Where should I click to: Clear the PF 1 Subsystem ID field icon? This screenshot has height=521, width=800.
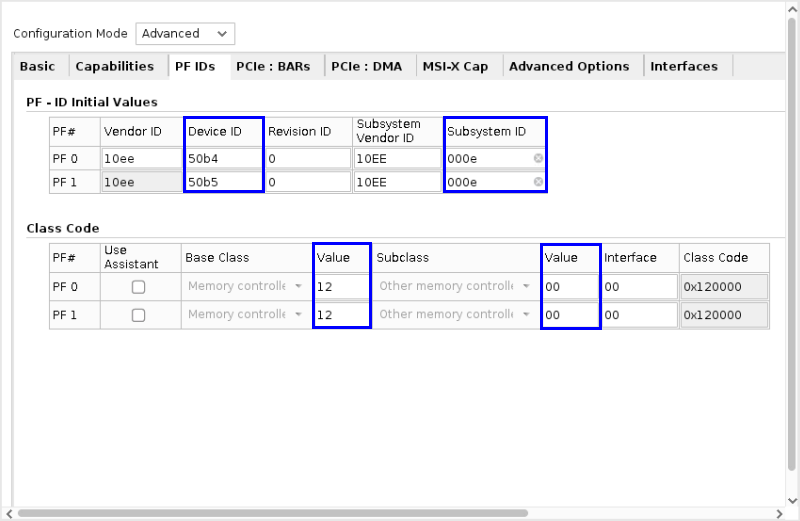coord(538,182)
